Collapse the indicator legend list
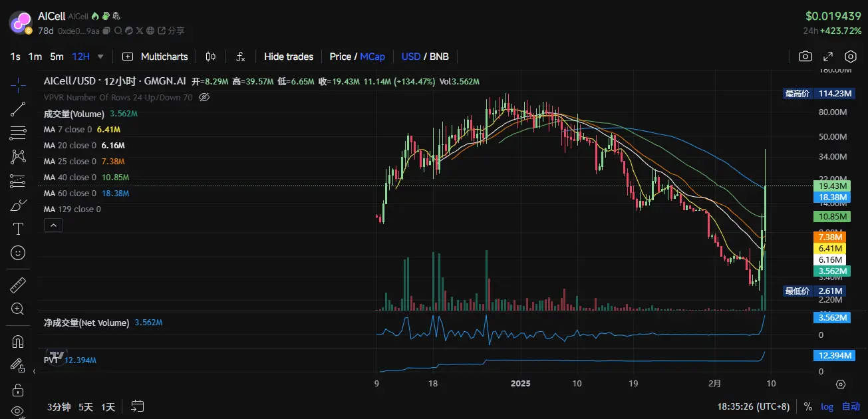Image resolution: width=868 pixels, height=419 pixels. [53, 225]
